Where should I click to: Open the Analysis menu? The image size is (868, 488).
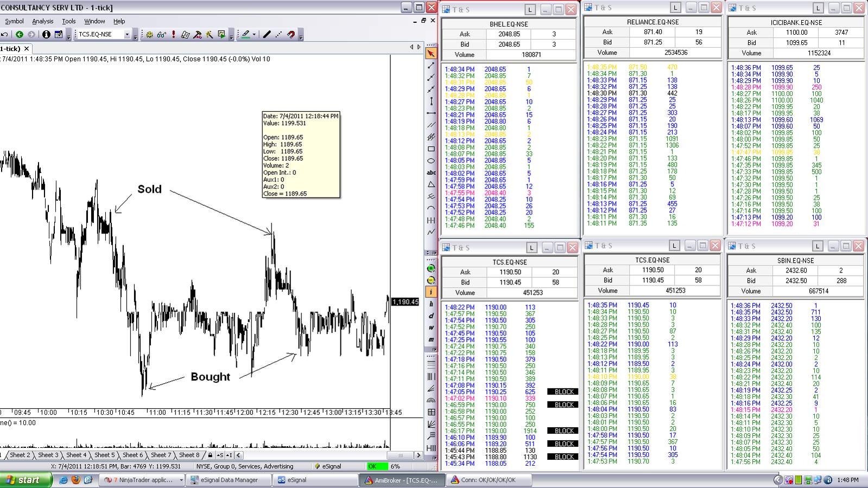pyautogui.click(x=42, y=21)
